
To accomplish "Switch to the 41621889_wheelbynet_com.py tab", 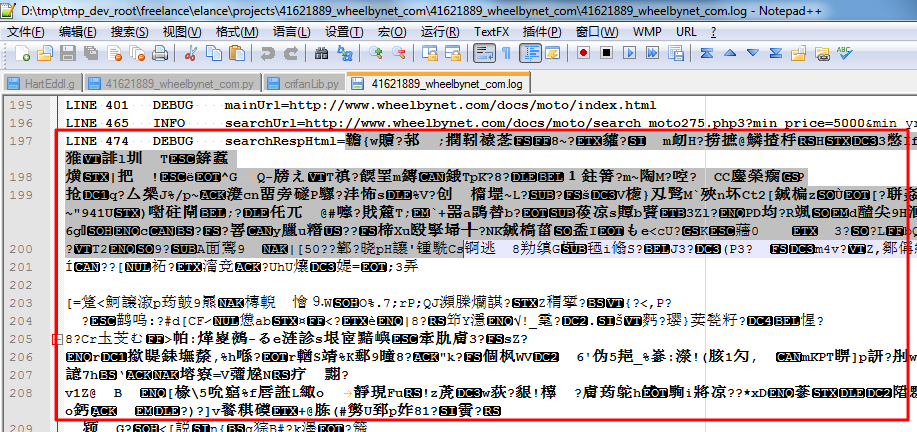I will pos(172,84).
